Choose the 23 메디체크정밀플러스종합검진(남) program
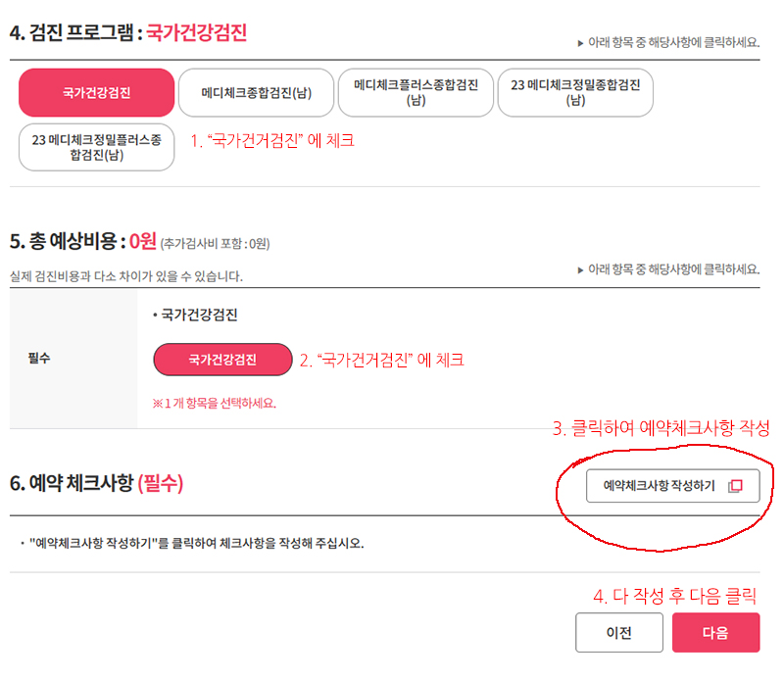Screen dimensions: 784x680 click(x=96, y=147)
